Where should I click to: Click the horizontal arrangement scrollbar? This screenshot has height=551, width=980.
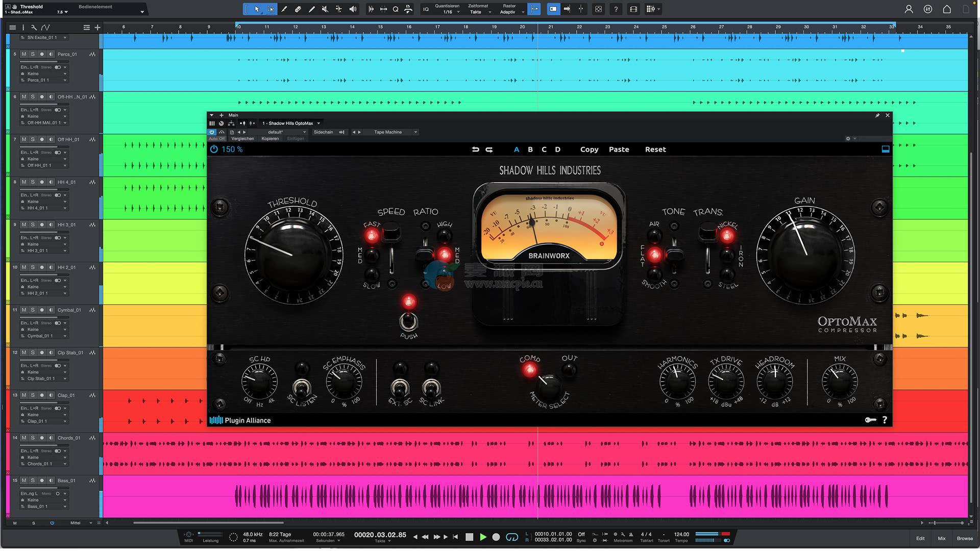(208, 523)
